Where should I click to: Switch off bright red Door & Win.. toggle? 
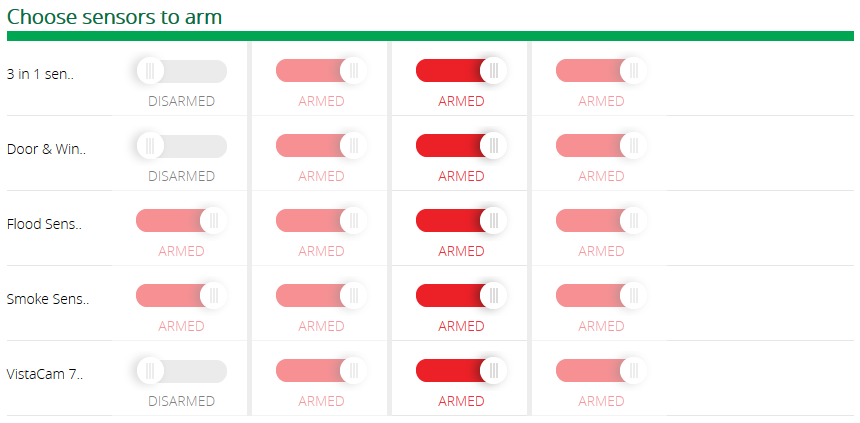pos(461,146)
